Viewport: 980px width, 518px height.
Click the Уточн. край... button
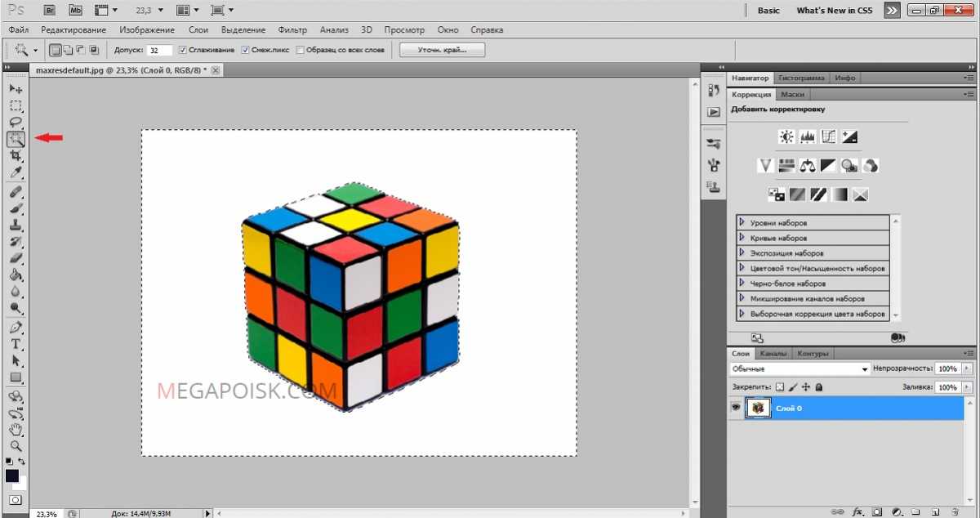(x=442, y=50)
